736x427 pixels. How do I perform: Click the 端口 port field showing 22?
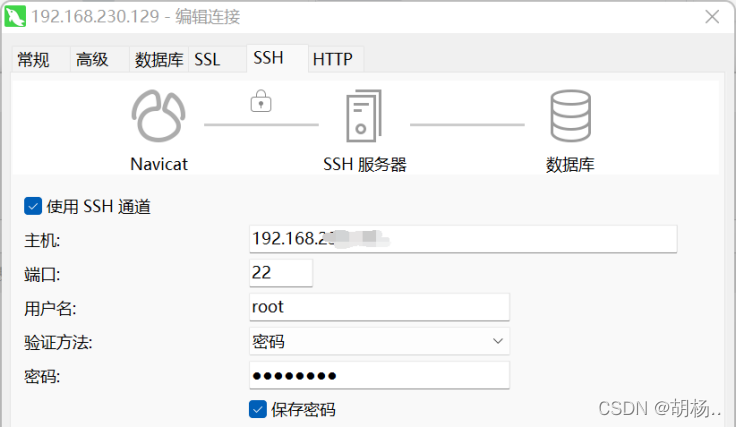(x=281, y=273)
